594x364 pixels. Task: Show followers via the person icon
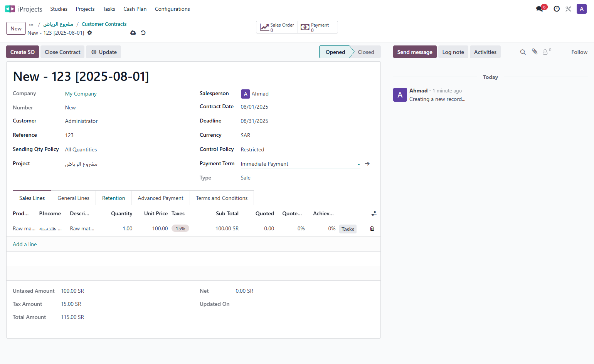[546, 52]
